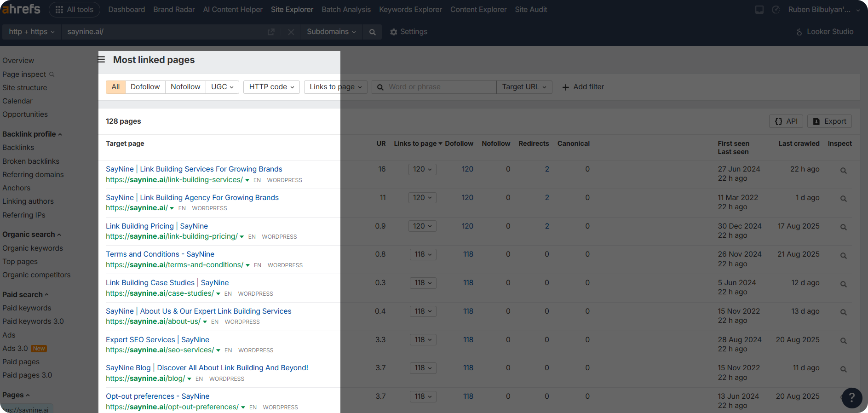Open the All tools grid menu
The height and width of the screenshot is (413, 868).
[x=75, y=10]
